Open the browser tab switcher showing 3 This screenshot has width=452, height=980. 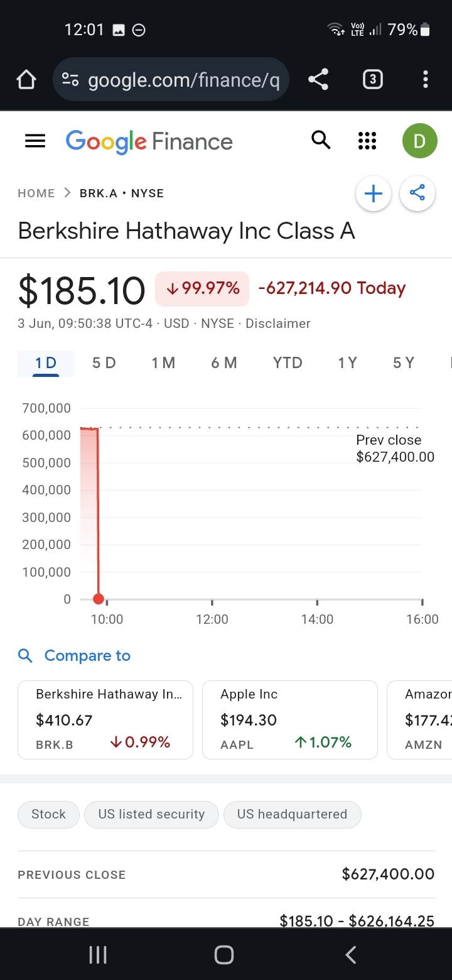point(372,79)
